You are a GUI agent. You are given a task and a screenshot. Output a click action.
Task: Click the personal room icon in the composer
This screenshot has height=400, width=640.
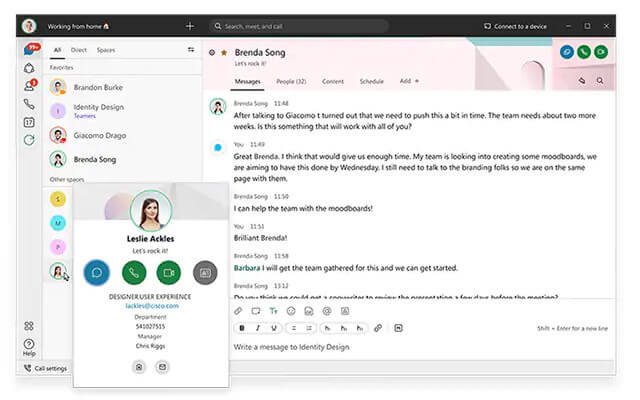pos(345,311)
